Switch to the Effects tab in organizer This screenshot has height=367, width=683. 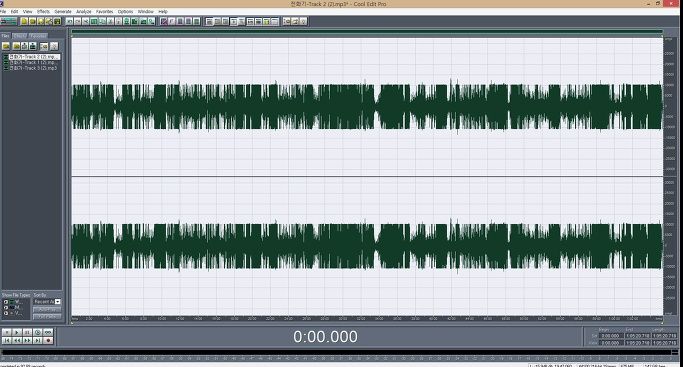coord(19,36)
